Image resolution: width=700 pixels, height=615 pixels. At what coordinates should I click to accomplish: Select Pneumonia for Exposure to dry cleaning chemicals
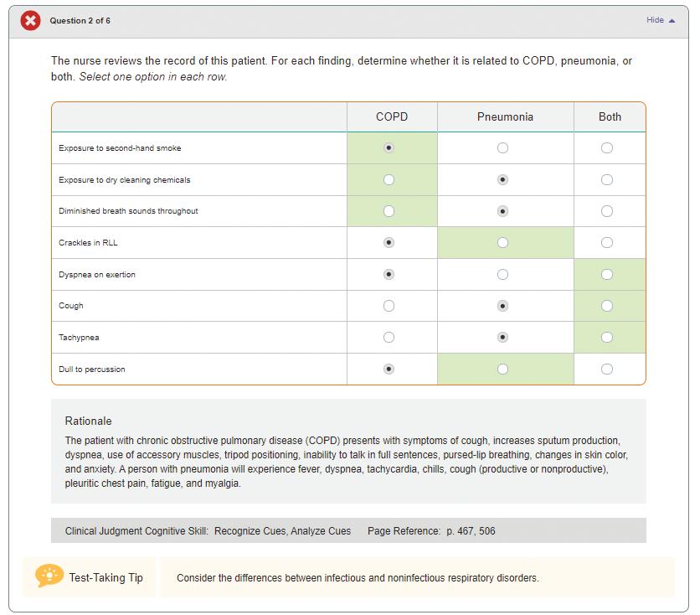click(502, 180)
